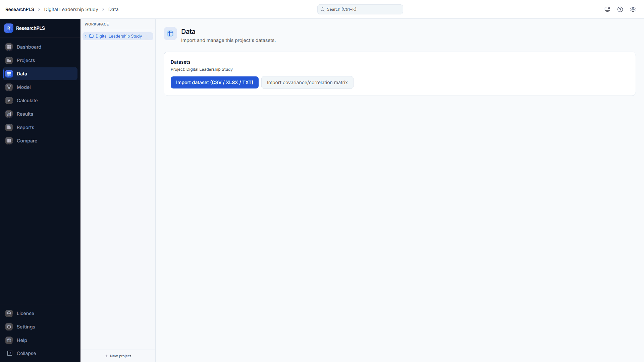Focus the Search (Ctrl+K) field

(x=360, y=9)
